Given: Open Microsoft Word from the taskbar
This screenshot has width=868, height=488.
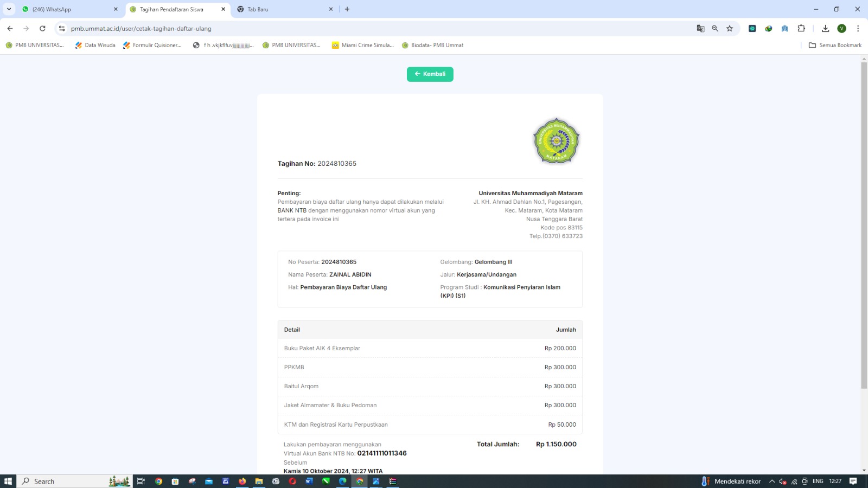Looking at the screenshot, I should point(309,481).
